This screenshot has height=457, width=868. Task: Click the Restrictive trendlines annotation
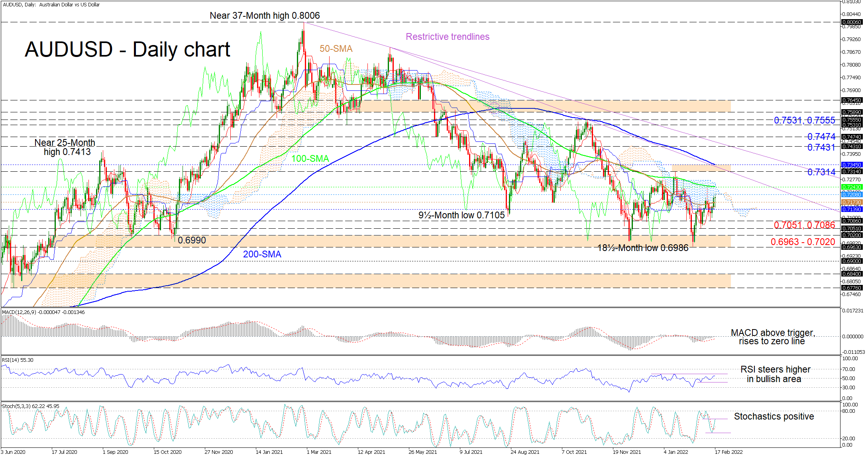coord(447,37)
